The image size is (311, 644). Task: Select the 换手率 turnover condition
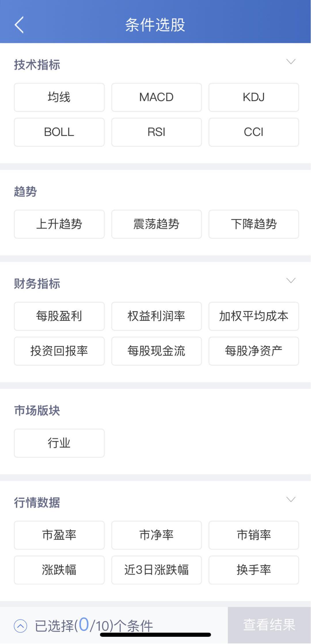[x=254, y=570]
